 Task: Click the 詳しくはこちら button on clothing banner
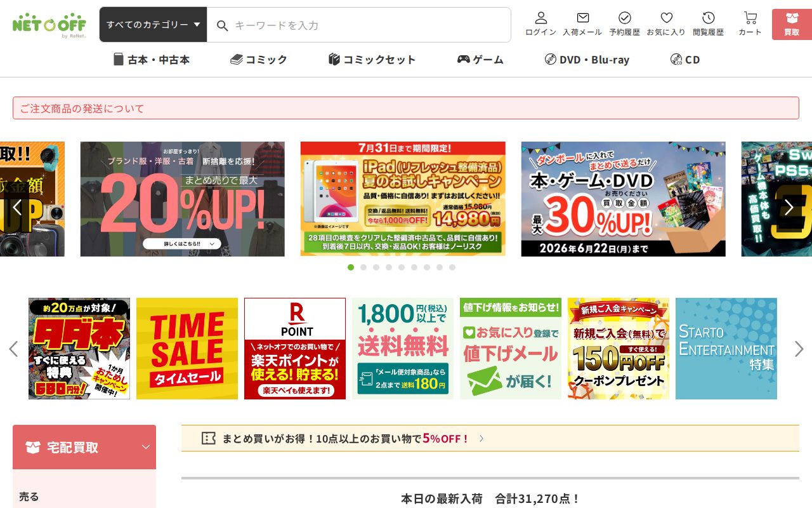[x=181, y=244]
